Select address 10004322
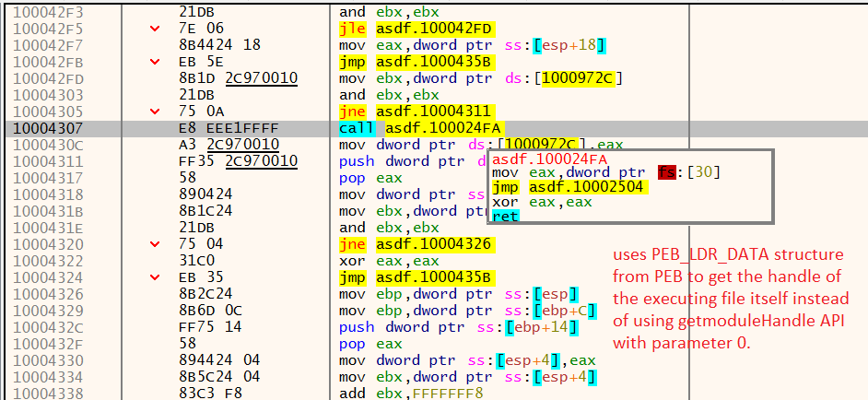868x400 pixels. coord(48,261)
